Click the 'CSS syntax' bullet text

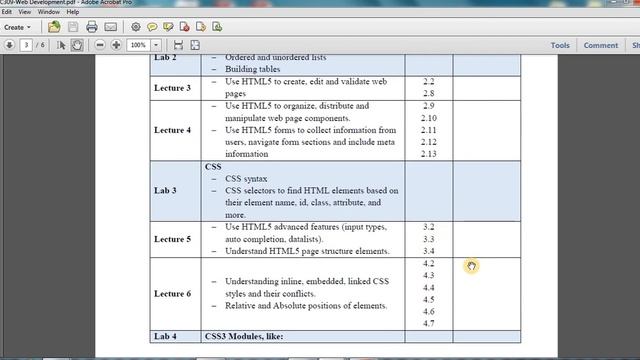(x=246, y=179)
